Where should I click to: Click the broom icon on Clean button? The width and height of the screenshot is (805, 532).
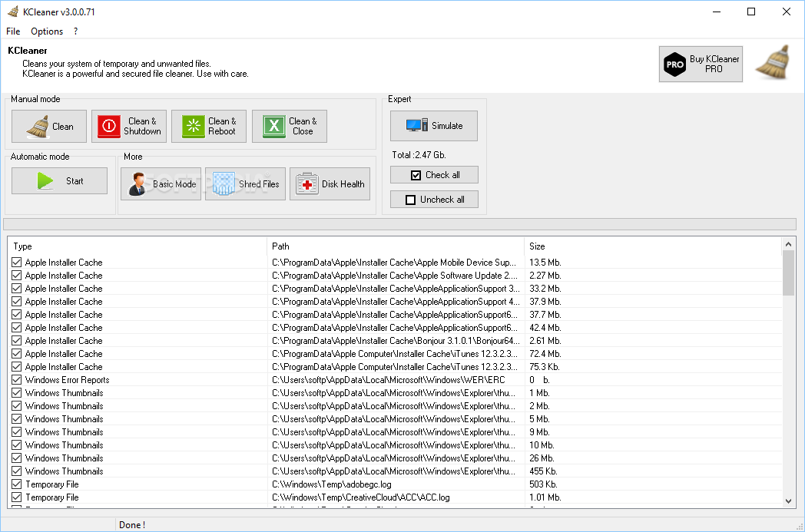(38, 127)
